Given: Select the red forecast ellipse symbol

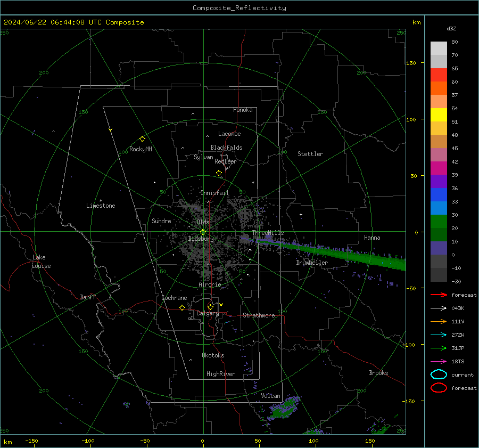Looking at the screenshot, I should coord(439,388).
